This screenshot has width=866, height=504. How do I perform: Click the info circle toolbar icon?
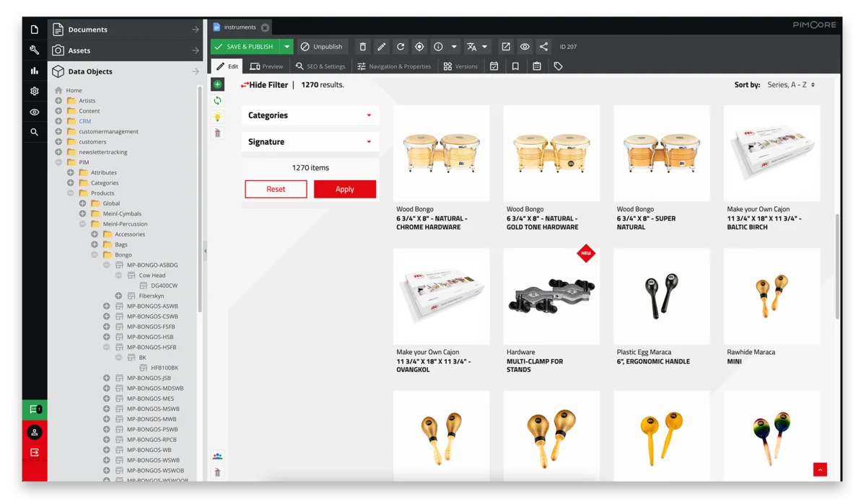pos(438,47)
